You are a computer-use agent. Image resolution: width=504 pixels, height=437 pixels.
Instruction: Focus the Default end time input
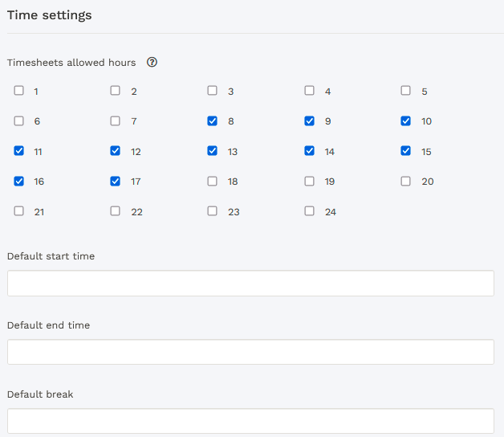(250, 352)
